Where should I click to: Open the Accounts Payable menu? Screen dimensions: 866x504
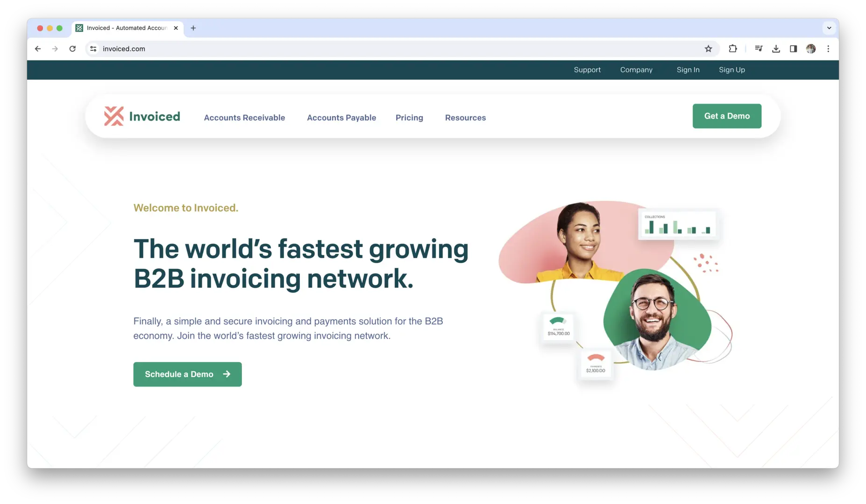pos(341,118)
